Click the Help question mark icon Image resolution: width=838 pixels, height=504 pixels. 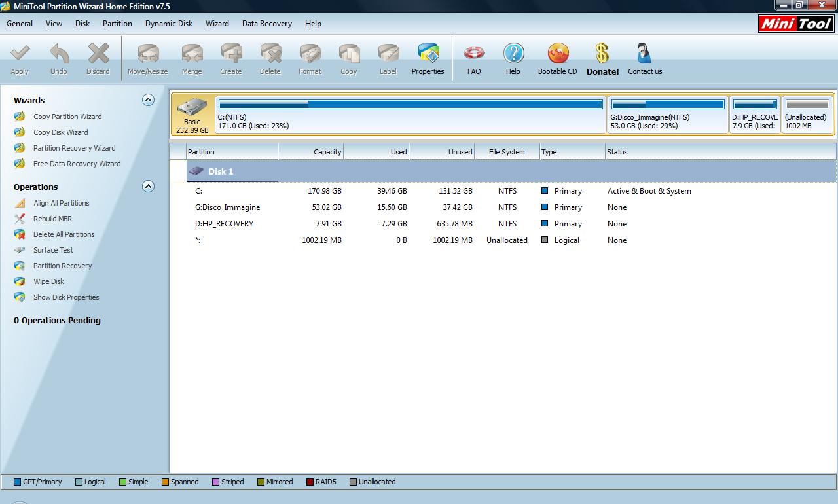tap(513, 53)
